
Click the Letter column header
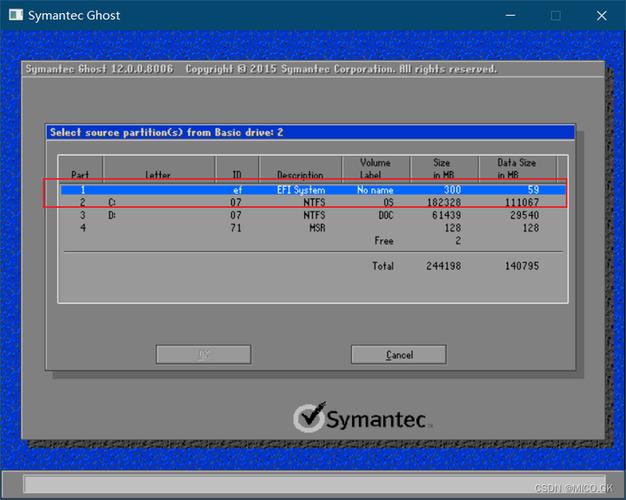pyautogui.click(x=158, y=174)
